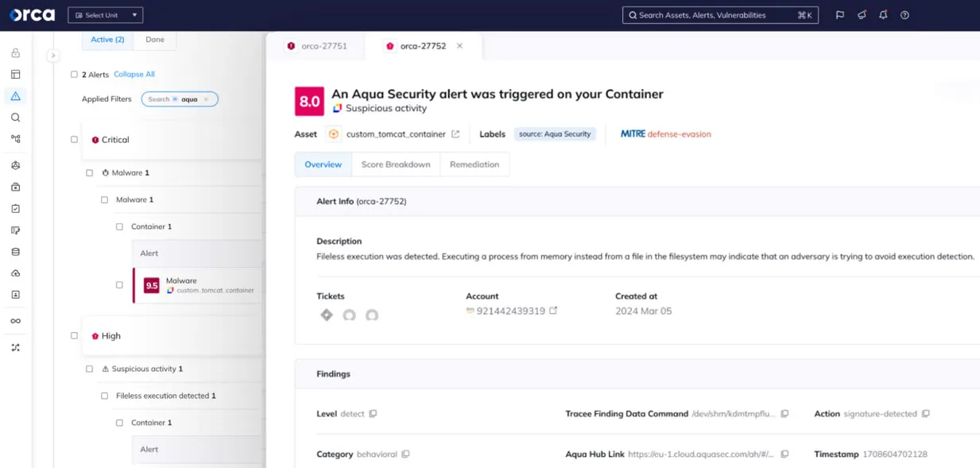Click the Created at date 2024 Mar 05
Image resolution: width=980 pixels, height=468 pixels.
pos(644,311)
